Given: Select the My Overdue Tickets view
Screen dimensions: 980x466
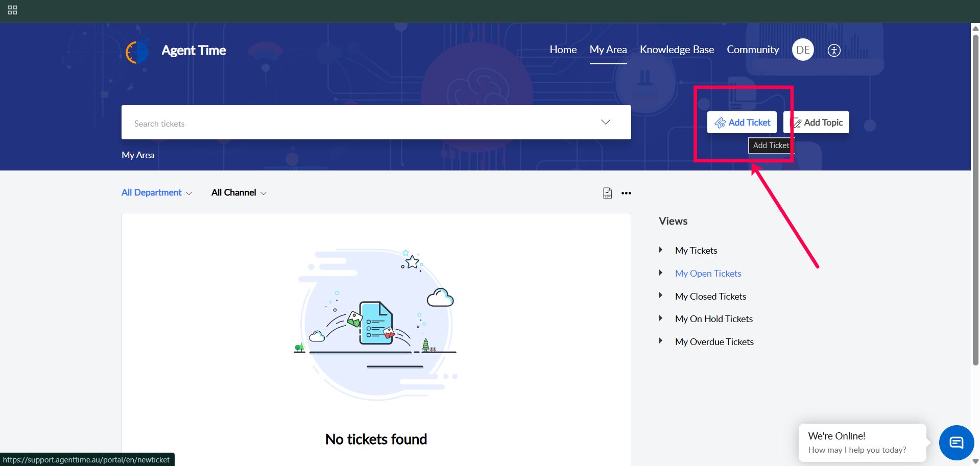Looking at the screenshot, I should [x=714, y=342].
